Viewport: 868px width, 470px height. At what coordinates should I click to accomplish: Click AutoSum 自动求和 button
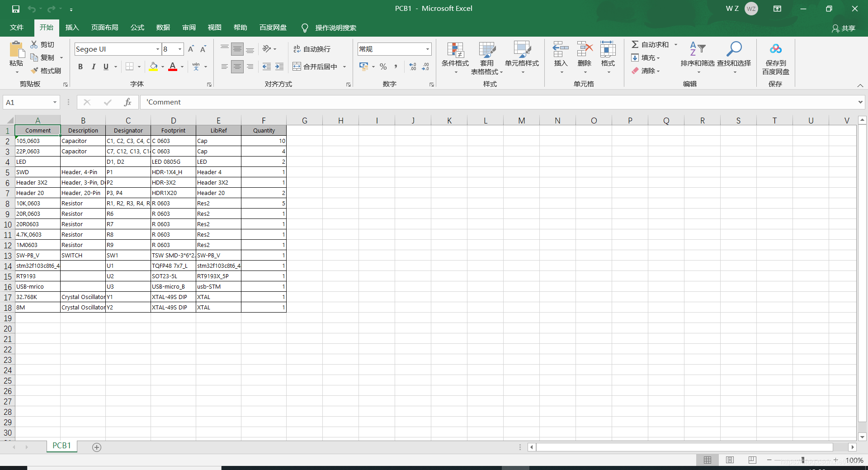pos(650,44)
